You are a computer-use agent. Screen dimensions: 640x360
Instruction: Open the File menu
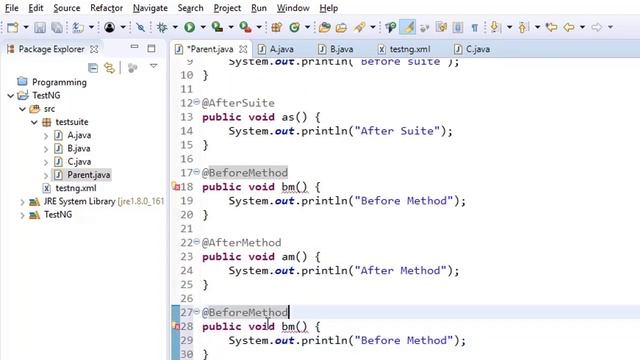pos(11,8)
